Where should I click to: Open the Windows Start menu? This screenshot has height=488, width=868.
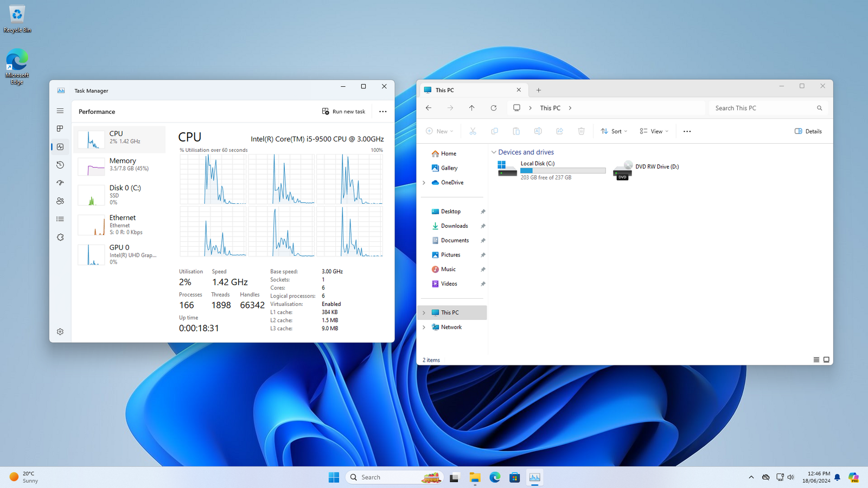click(x=334, y=477)
